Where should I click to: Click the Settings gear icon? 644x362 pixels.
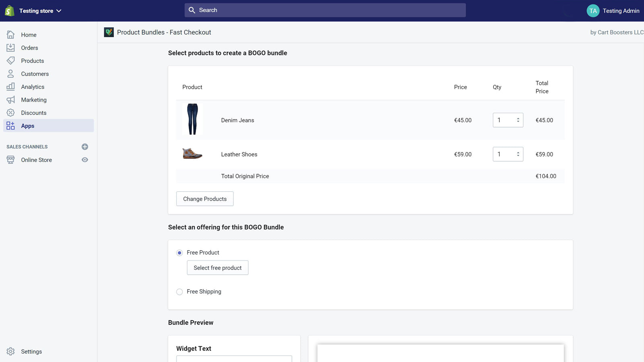click(11, 352)
